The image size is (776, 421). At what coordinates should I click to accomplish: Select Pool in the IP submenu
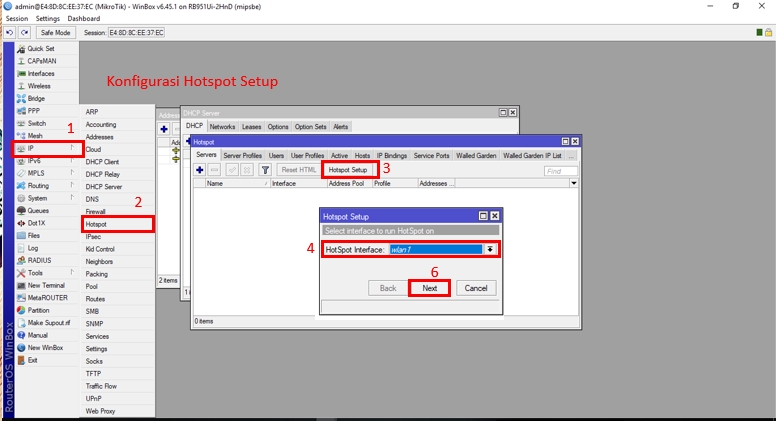[118, 286]
